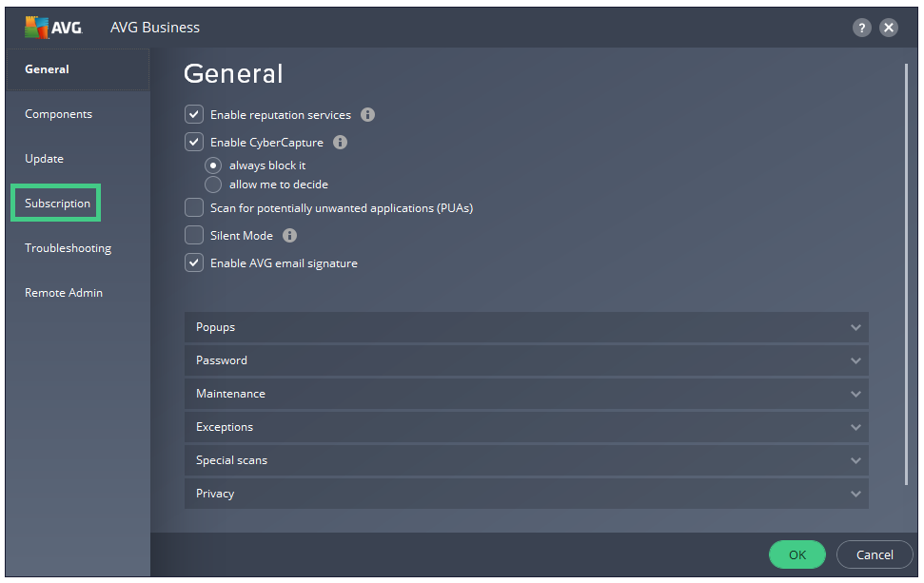
Task: Click the 'General' page heading
Action: 233,74
